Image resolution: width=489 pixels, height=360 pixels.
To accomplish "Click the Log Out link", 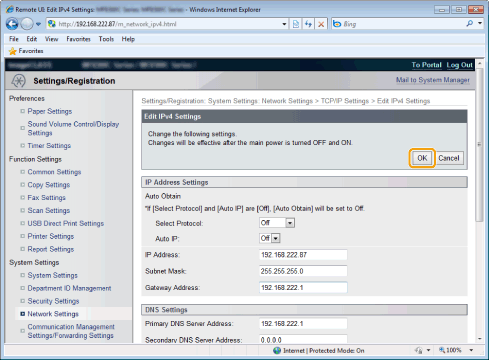I will pos(460,65).
